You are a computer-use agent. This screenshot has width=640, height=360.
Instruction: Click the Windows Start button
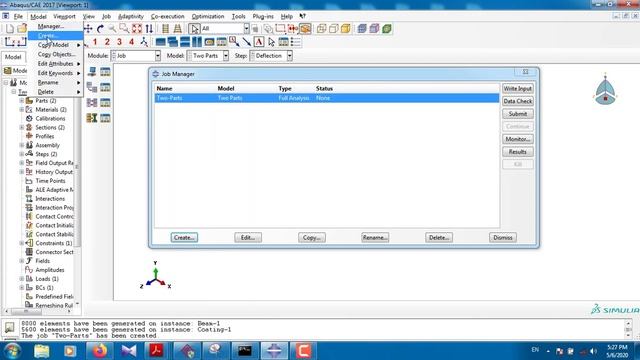[12, 351]
